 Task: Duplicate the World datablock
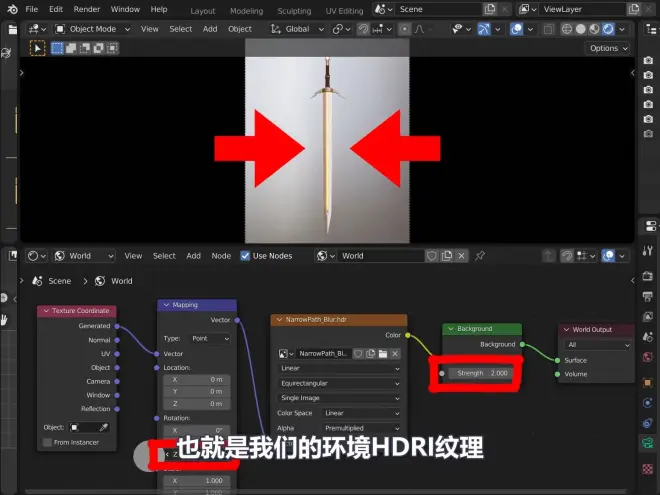pyautogui.click(x=447, y=256)
